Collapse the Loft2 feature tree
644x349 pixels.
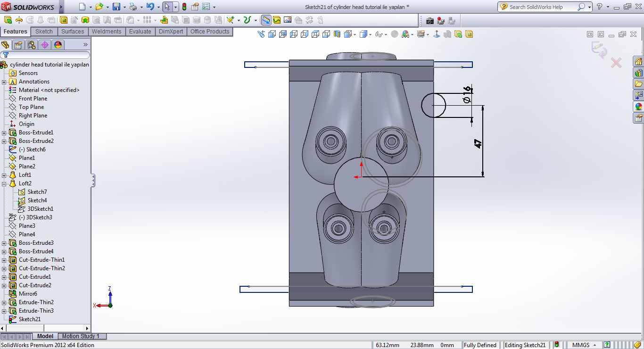click(3, 183)
